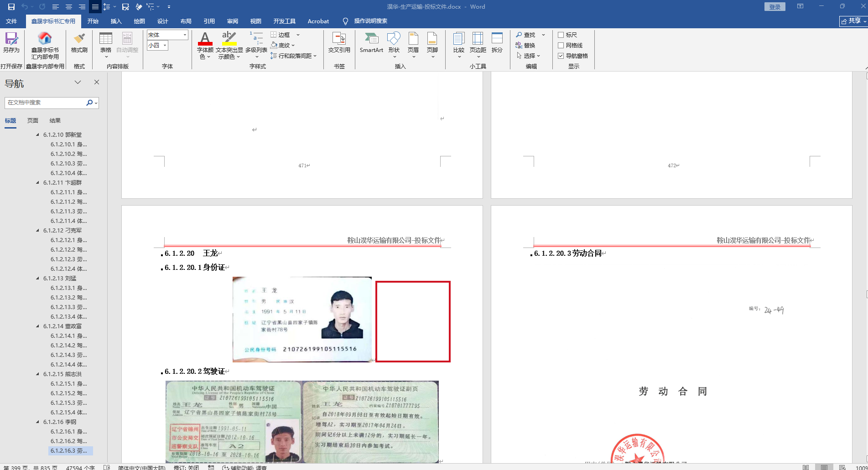Switch to the Acrobat ribbon tab
This screenshot has width=868, height=470.
318,21
